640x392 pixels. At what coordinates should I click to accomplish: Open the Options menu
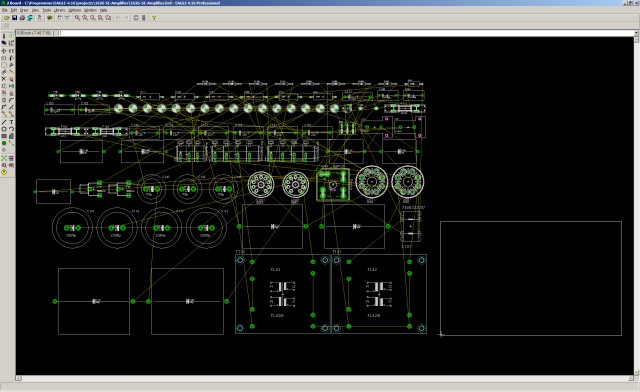pos(74,10)
